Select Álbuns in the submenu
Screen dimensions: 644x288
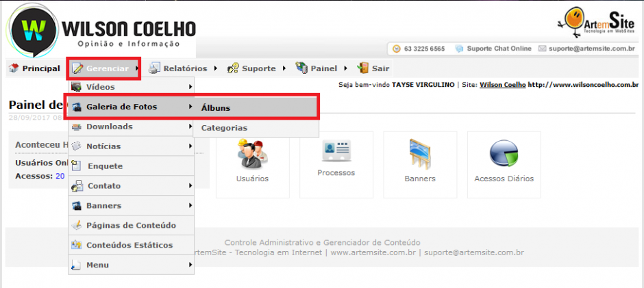point(256,108)
